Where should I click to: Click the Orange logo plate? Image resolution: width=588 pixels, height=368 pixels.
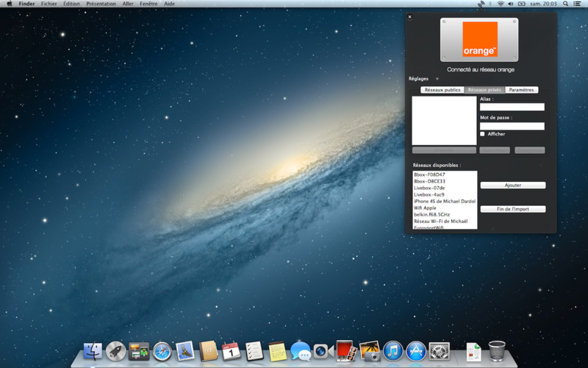point(479,40)
